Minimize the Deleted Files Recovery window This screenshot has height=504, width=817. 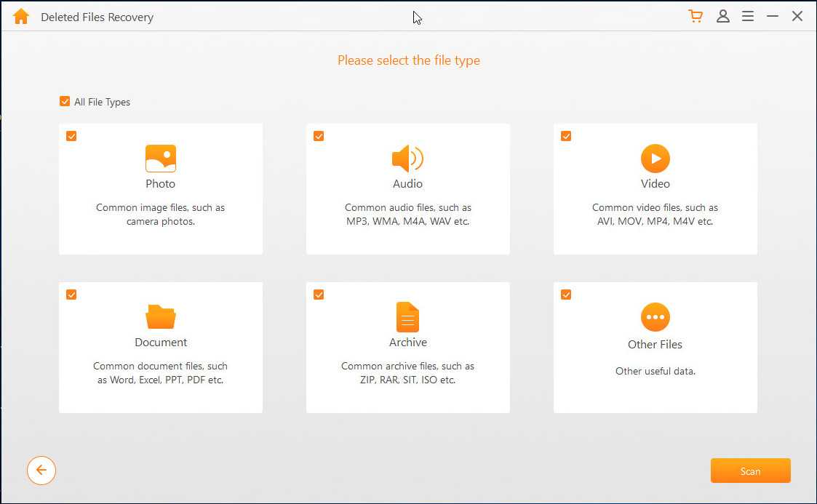pyautogui.click(x=773, y=16)
